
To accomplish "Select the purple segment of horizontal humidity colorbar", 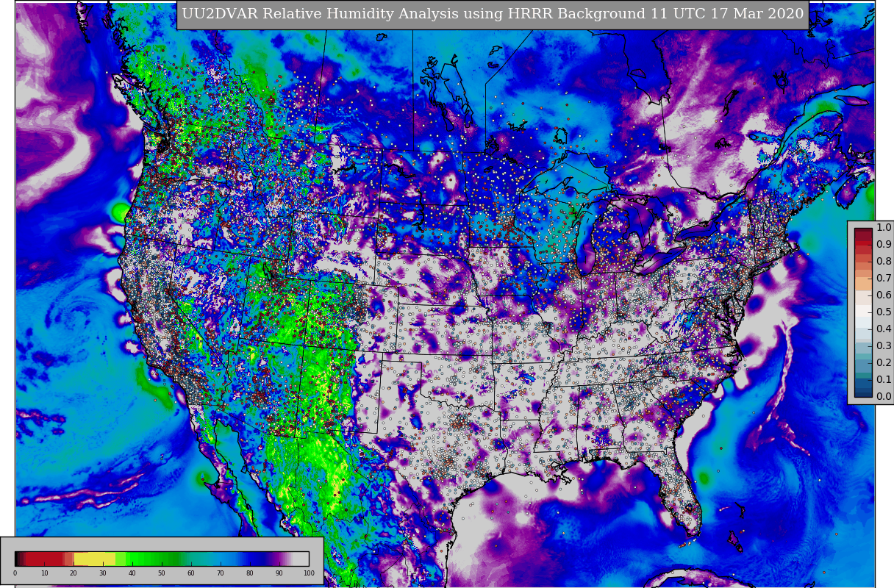I will click(x=279, y=559).
